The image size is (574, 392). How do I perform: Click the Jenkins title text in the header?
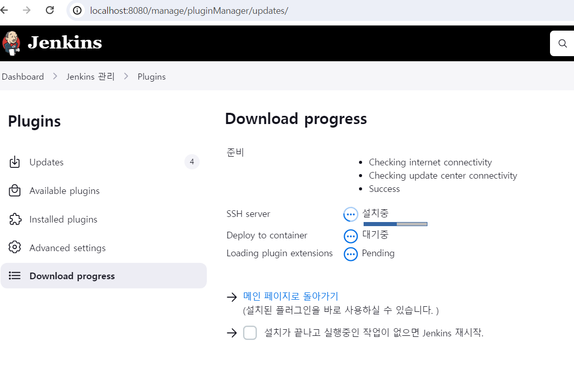pyautogui.click(x=65, y=43)
